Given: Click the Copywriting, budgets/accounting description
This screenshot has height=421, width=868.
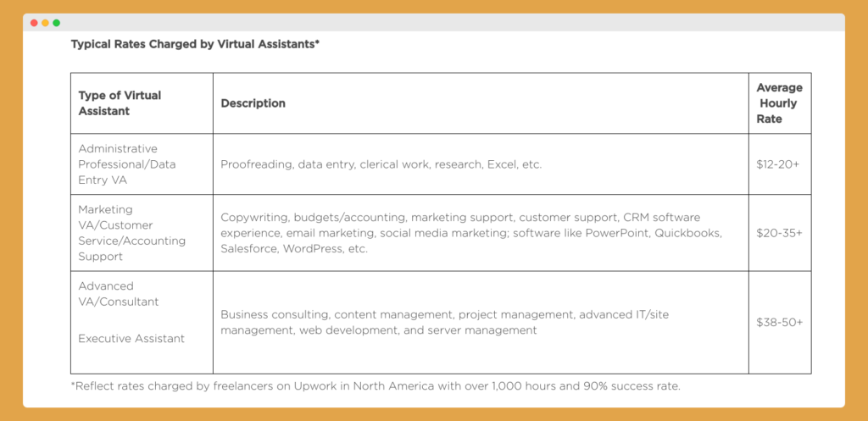Looking at the screenshot, I should [471, 233].
